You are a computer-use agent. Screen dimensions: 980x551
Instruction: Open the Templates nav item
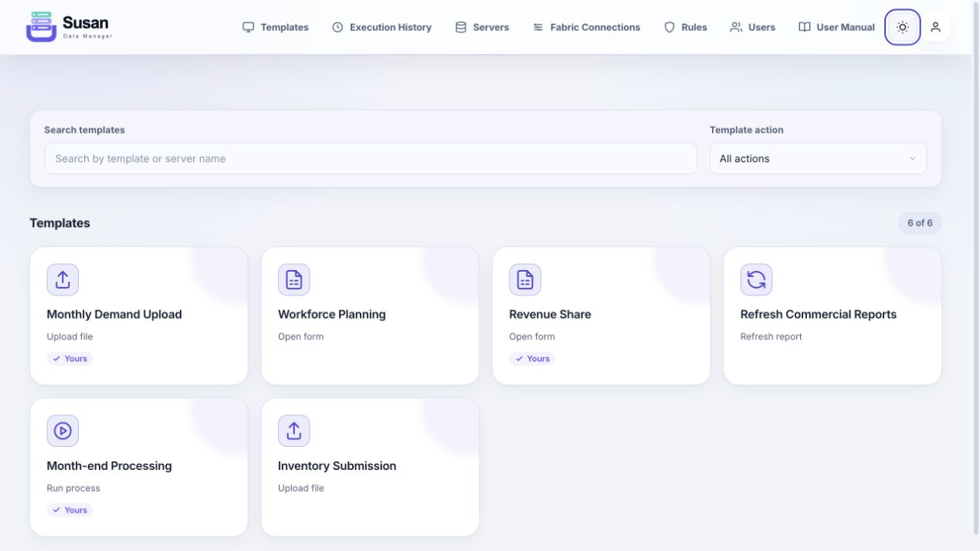coord(276,27)
